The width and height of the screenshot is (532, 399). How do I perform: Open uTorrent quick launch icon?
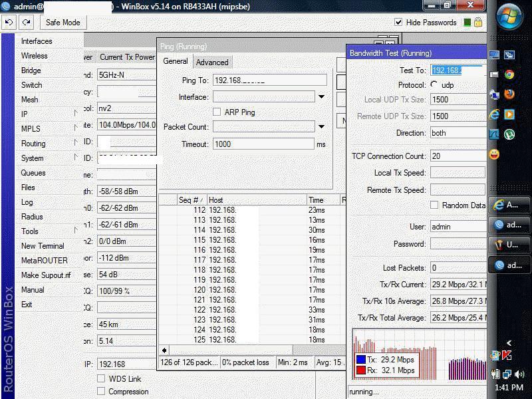[509, 134]
